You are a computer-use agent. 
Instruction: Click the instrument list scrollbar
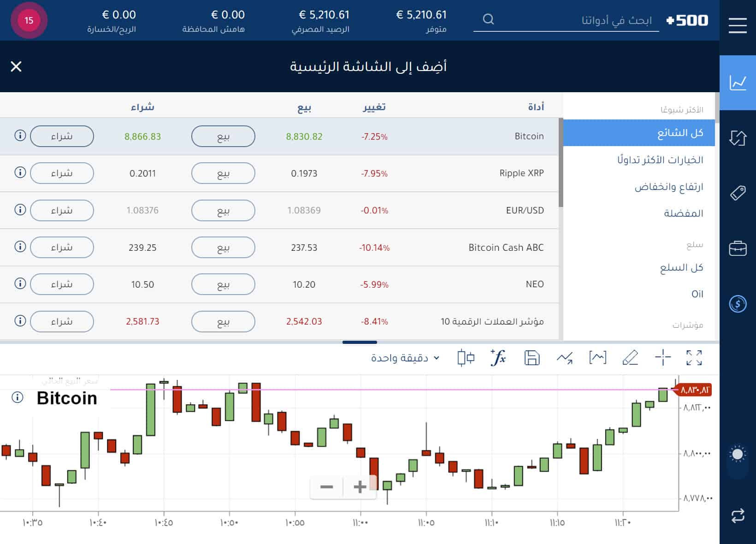click(x=561, y=163)
